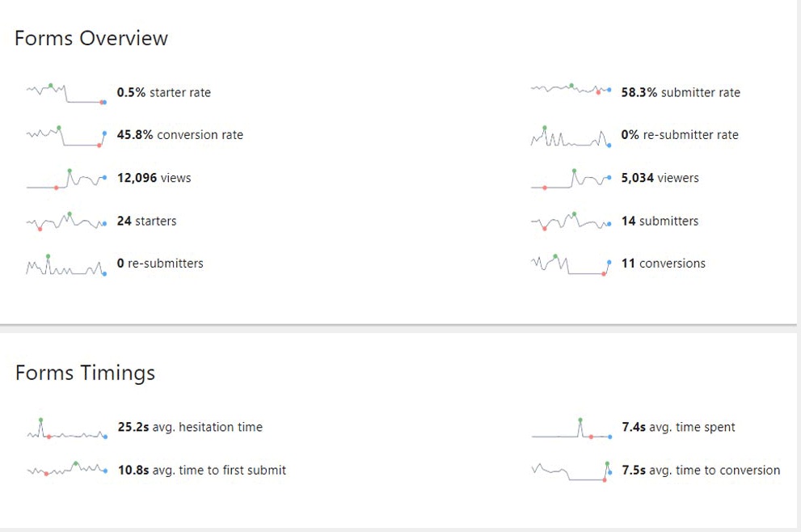Viewport: 801px width, 532px height.
Task: Select the starters sparkline chart
Action: [x=66, y=222]
